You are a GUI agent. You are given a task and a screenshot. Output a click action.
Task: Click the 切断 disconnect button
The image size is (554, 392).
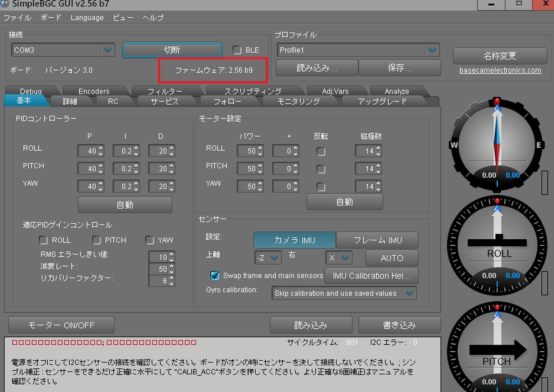[172, 50]
